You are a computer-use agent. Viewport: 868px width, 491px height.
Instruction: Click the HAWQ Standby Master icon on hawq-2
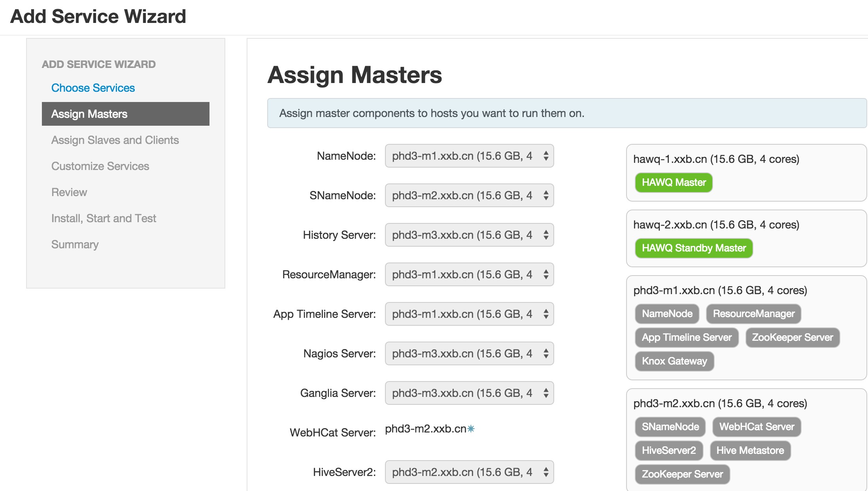(694, 247)
